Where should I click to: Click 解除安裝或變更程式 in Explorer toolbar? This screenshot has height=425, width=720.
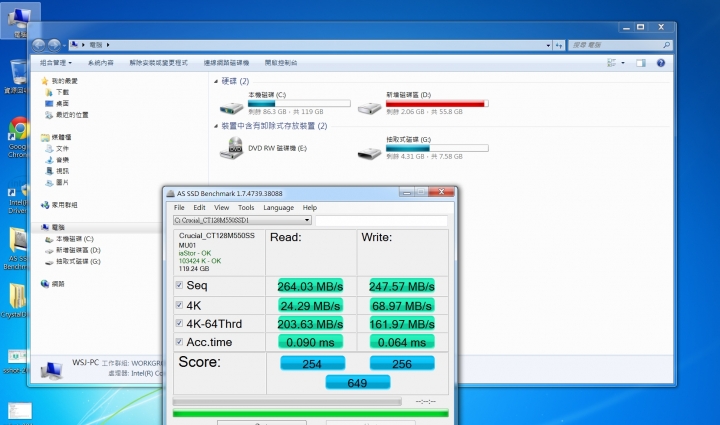point(158,63)
